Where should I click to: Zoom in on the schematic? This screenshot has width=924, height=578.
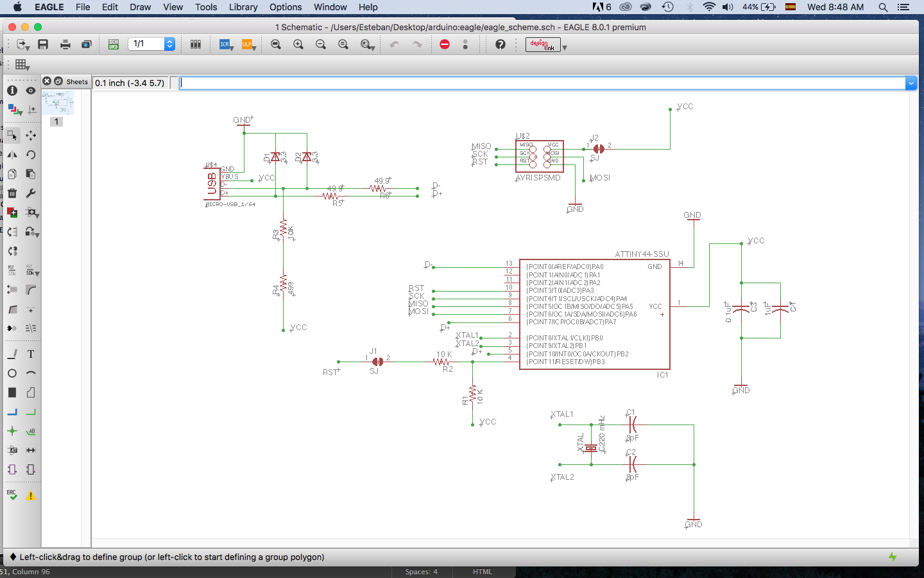[298, 44]
